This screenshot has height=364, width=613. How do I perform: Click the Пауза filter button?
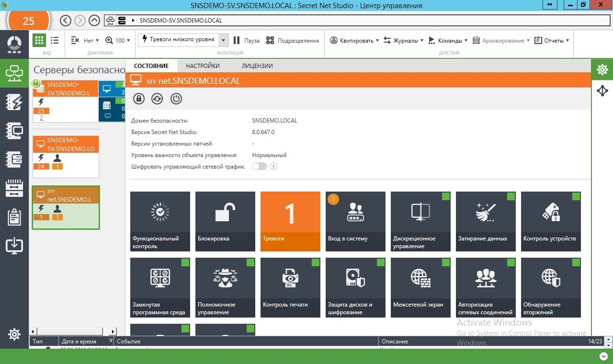[x=246, y=41]
